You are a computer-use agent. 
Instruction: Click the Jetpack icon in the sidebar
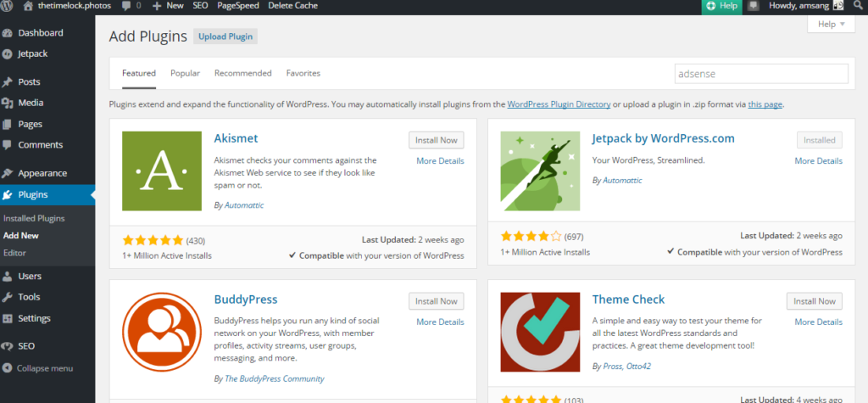click(x=7, y=53)
